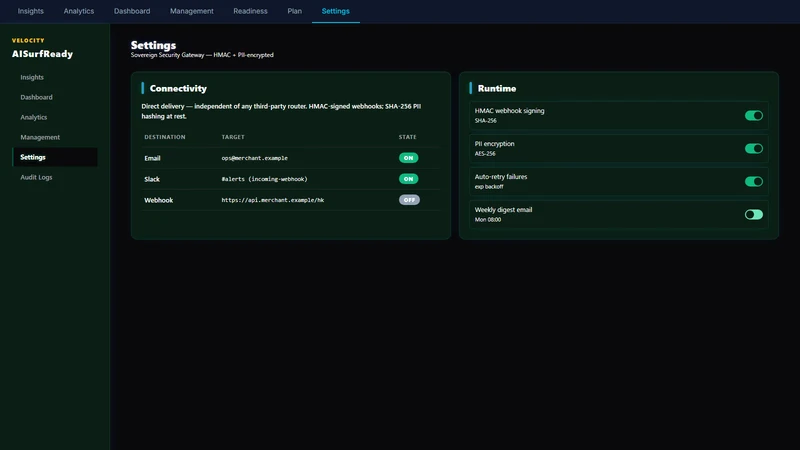Switch to the Analytics top tab
Screen dimensions: 800x450
79,11
